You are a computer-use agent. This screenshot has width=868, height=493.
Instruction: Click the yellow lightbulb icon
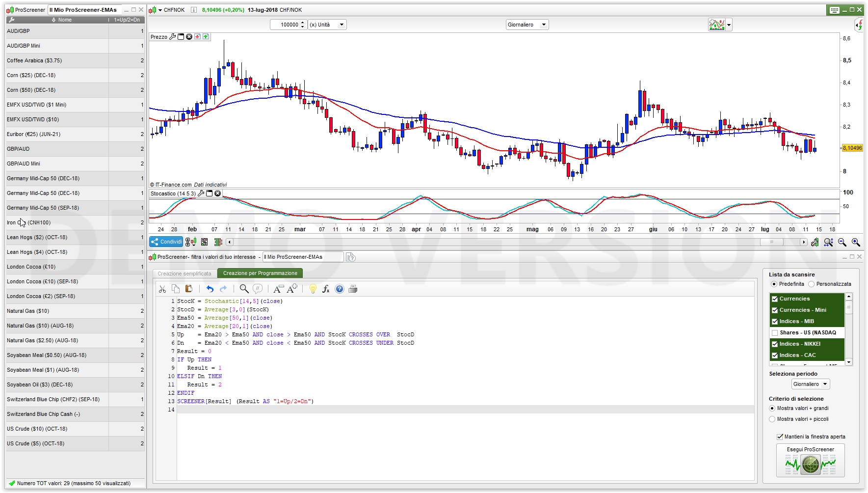(x=313, y=289)
